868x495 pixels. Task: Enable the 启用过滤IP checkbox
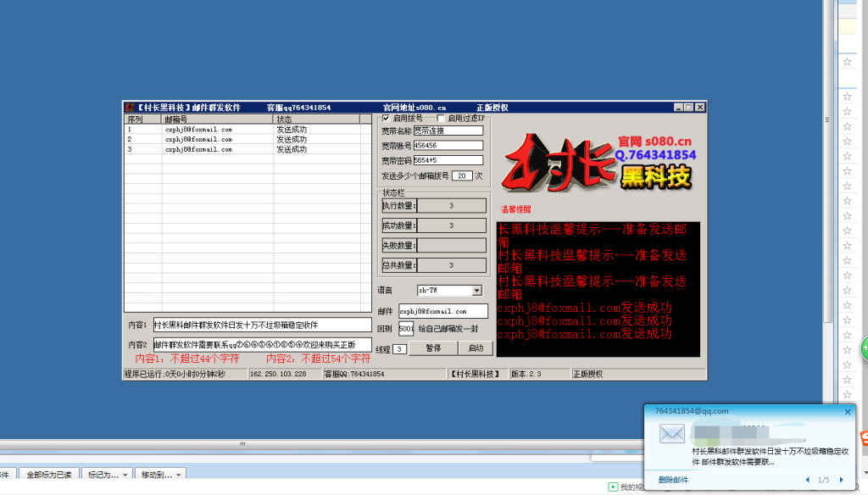438,120
